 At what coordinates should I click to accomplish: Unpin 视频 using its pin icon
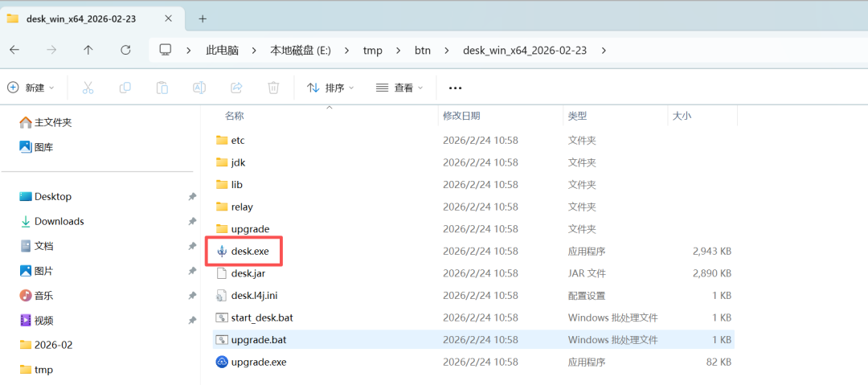[x=192, y=320]
